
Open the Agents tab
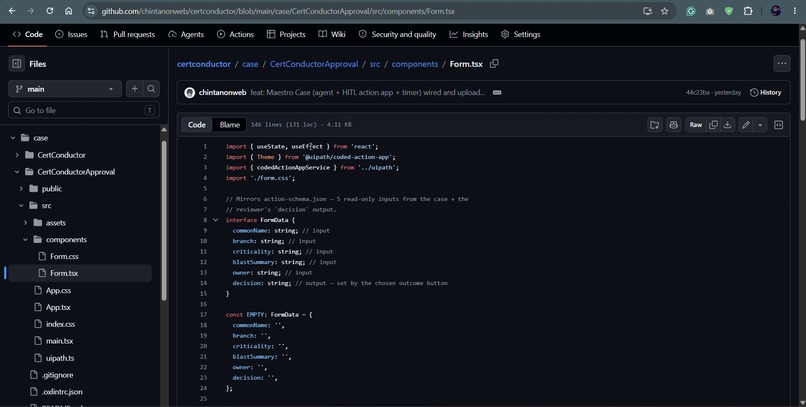[186, 34]
